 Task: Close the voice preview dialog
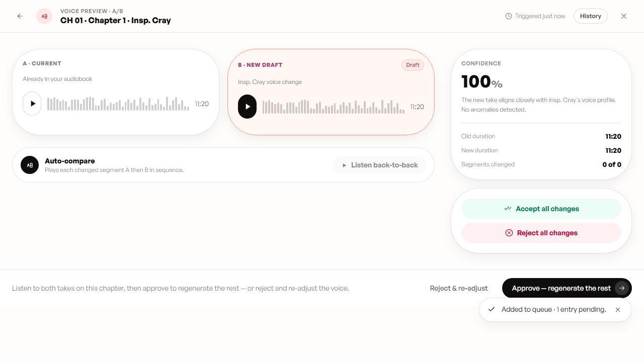[x=624, y=16]
